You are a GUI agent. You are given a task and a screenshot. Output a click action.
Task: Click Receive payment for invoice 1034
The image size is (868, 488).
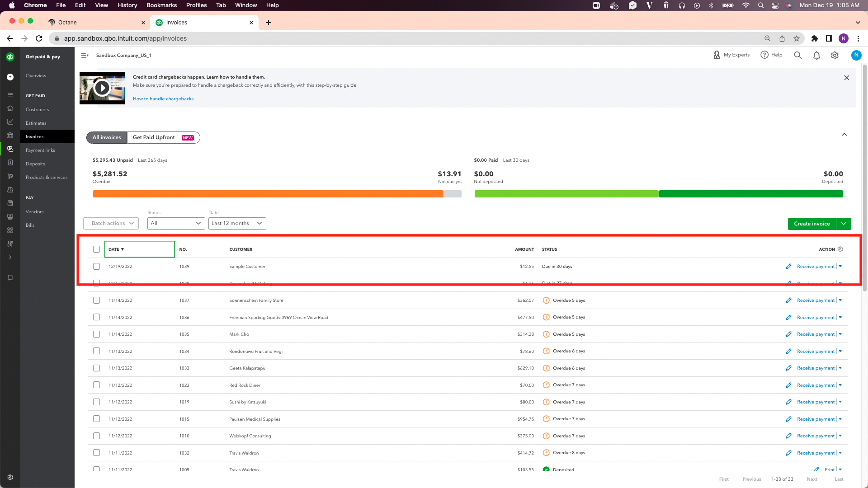(x=816, y=352)
